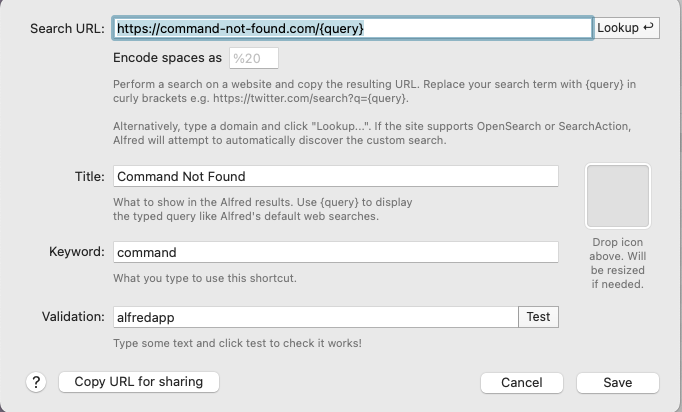
Task: Click the Title field containing Command Not Found
Action: (335, 176)
